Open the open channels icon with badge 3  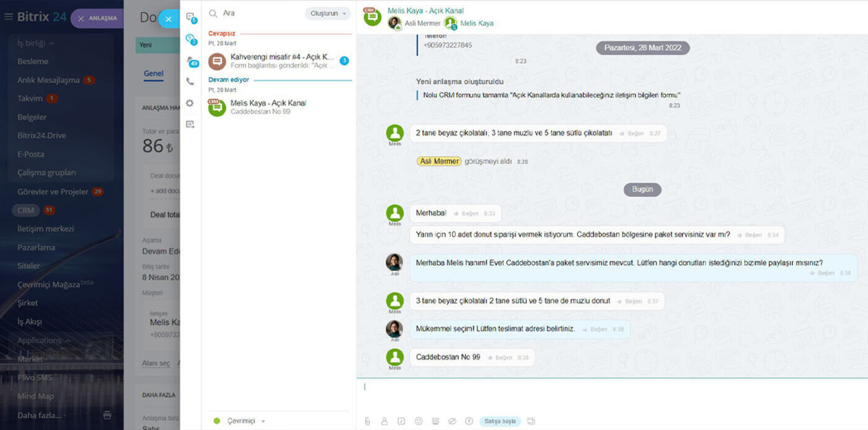(x=190, y=39)
